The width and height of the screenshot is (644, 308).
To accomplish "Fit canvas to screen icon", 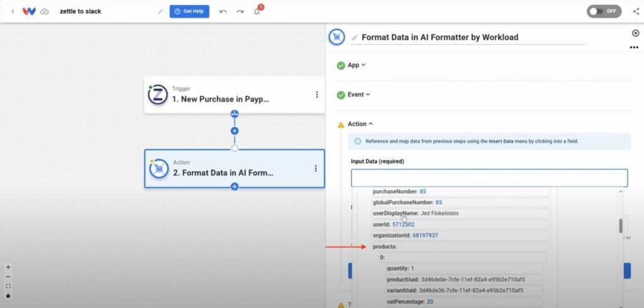I will (x=8, y=286).
